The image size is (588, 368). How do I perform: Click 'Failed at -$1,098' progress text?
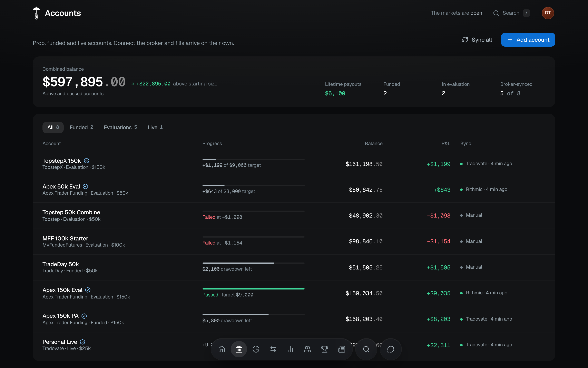222,217
